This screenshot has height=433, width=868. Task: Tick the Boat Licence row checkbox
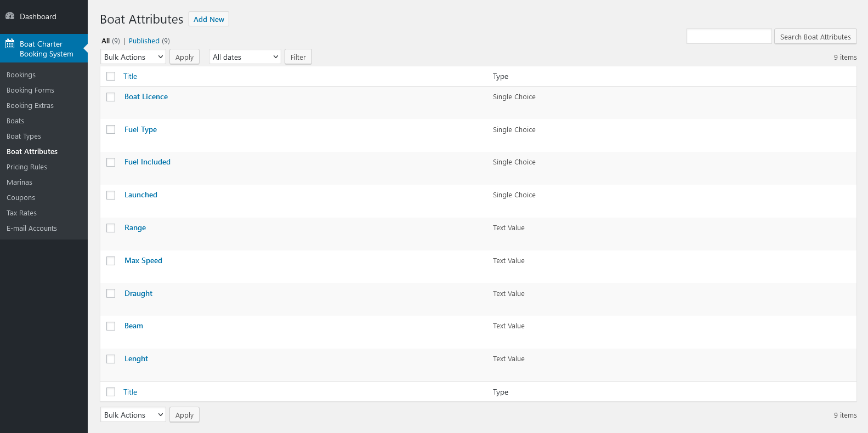[111, 97]
